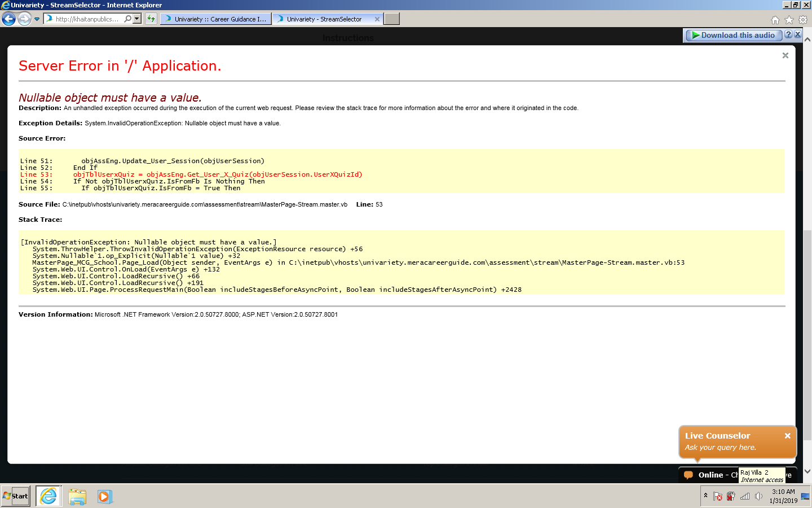Image resolution: width=812 pixels, height=508 pixels.
Task: Click the green Refresh/compatibility button
Action: (151, 19)
